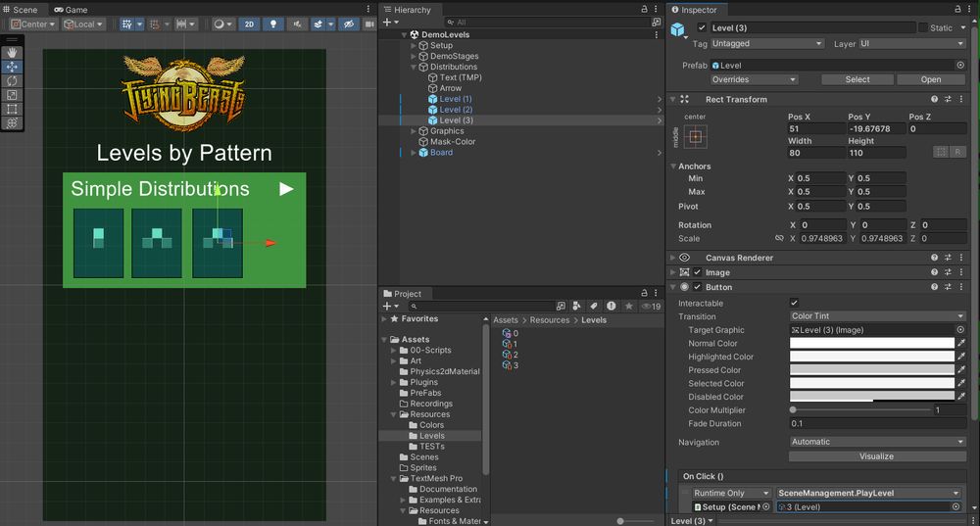This screenshot has height=526, width=980.
Task: Switch to the Game tab
Action: tap(71, 10)
